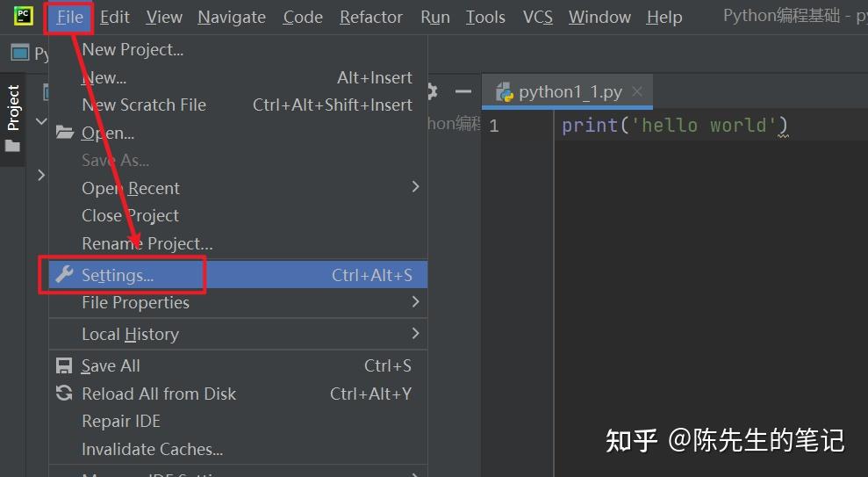Open the Refactor menu

point(371,17)
